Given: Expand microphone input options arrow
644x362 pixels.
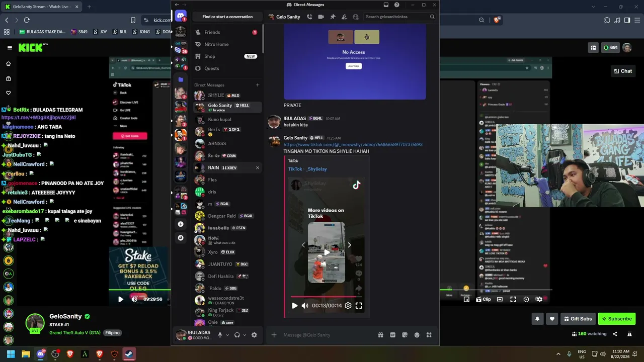Looking at the screenshot, I should point(227,335).
